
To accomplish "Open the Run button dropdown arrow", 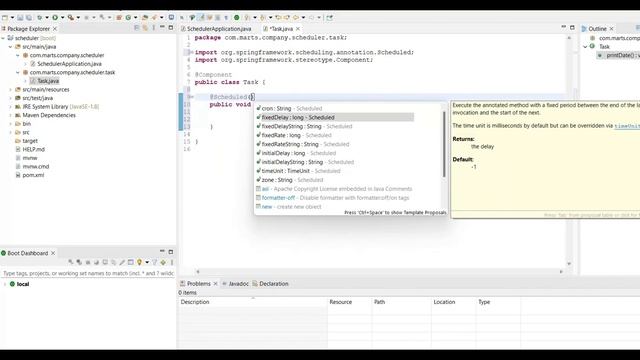I will [62, 18].
